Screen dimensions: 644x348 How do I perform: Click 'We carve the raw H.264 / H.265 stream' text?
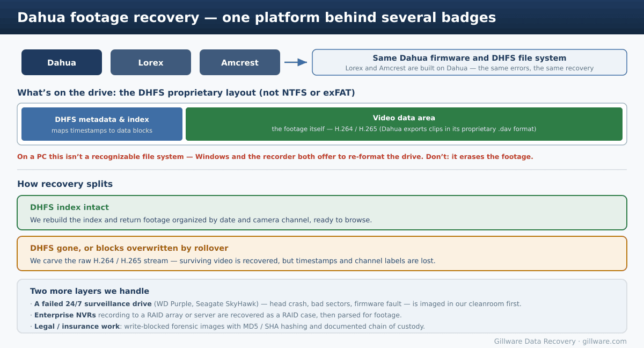click(x=232, y=261)
